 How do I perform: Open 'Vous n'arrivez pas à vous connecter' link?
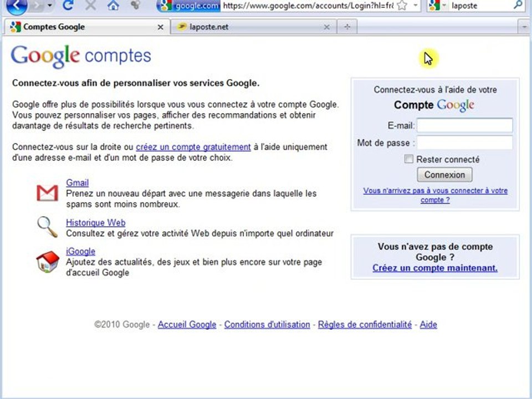click(x=436, y=195)
